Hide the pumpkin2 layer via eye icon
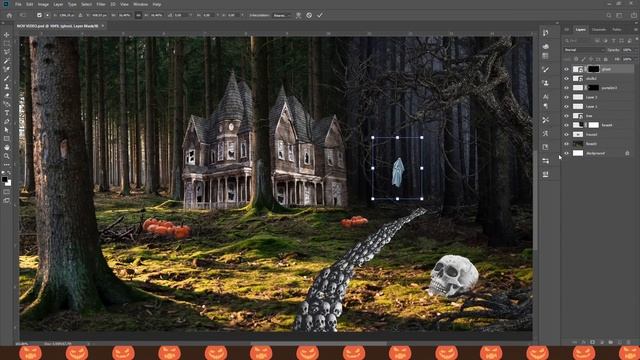Screen dimensions: 640x360 click(567, 88)
